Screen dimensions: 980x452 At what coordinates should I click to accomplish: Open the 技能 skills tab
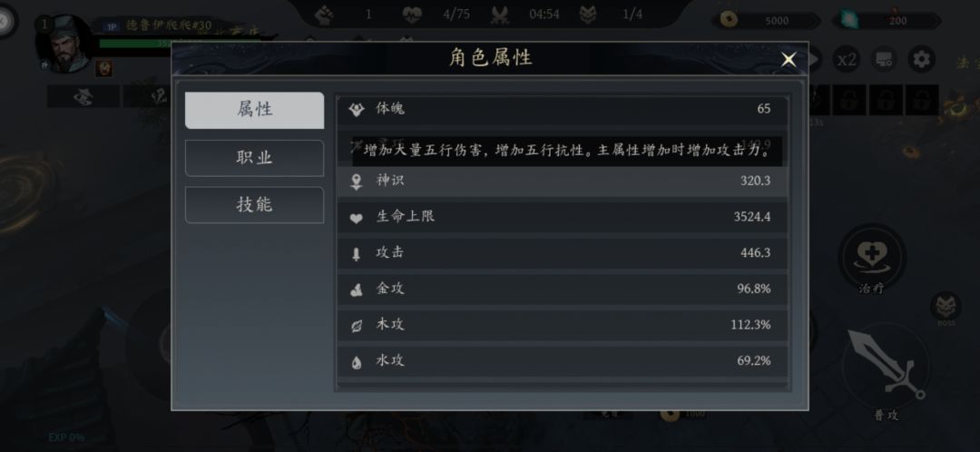tap(254, 205)
